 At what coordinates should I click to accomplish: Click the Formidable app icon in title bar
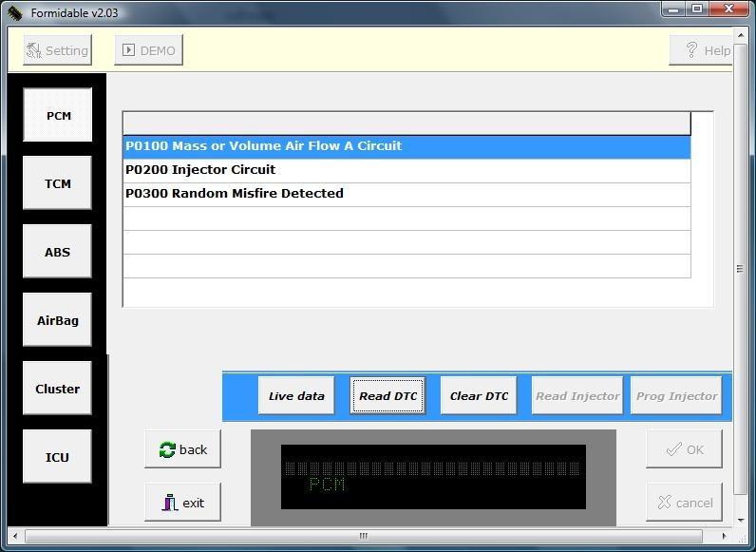15,12
